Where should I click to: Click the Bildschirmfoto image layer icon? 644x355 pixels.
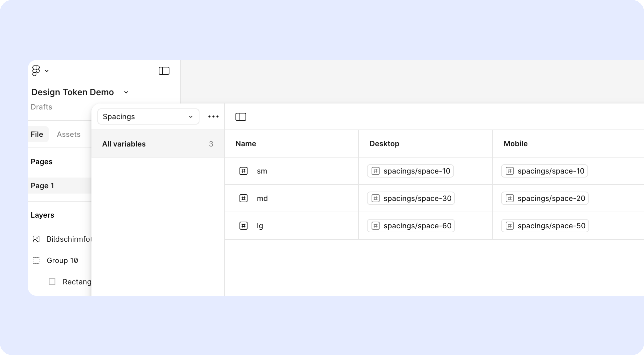pyautogui.click(x=36, y=239)
